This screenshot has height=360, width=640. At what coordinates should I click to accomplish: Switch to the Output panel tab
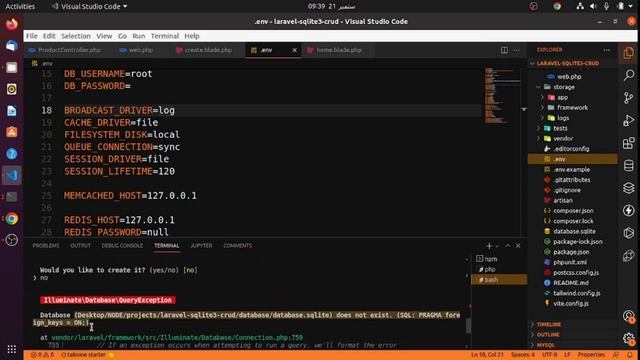click(x=80, y=246)
